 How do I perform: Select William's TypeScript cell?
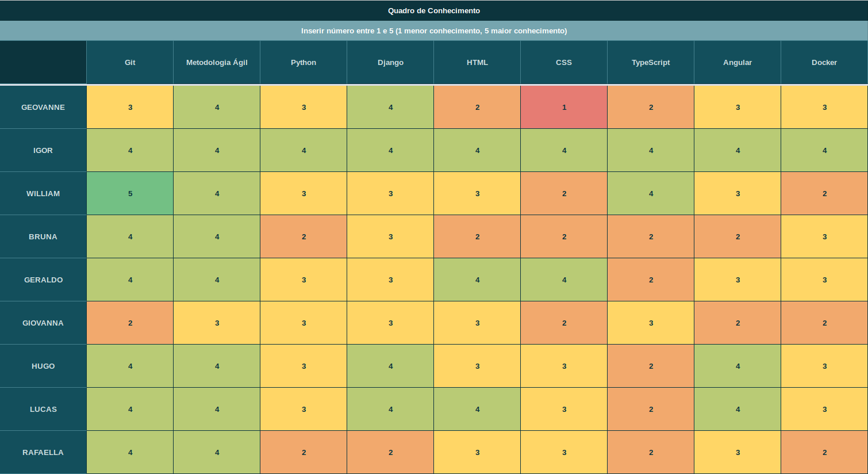tap(651, 193)
